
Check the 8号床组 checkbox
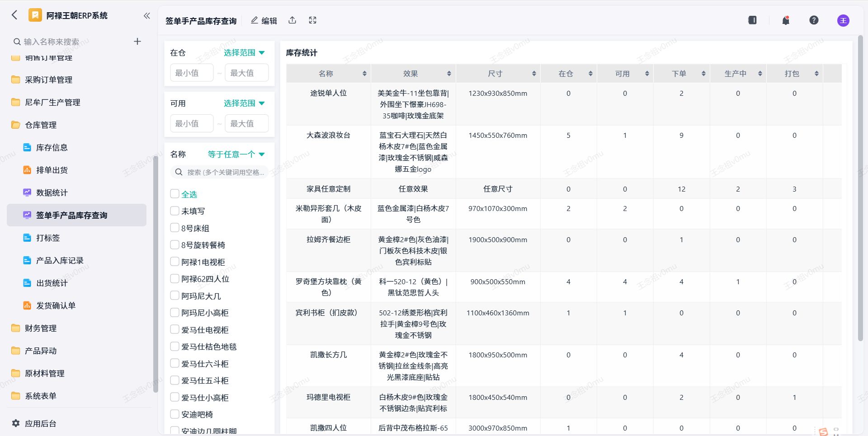tap(175, 228)
